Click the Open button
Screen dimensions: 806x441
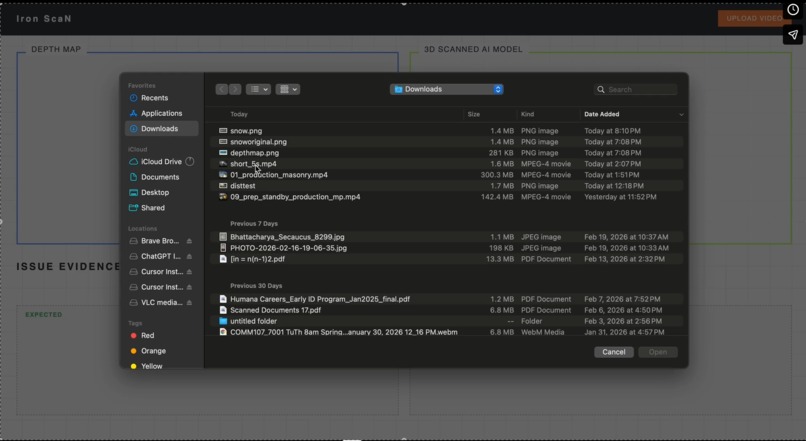click(x=658, y=352)
